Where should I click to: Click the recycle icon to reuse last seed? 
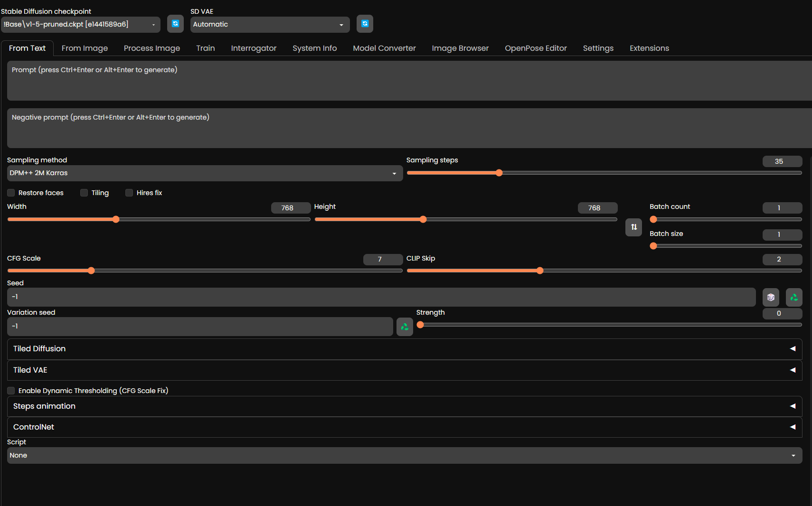[x=793, y=297]
